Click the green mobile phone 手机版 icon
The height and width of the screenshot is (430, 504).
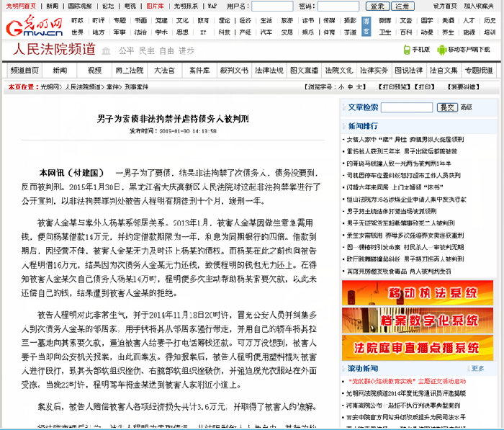click(407, 50)
